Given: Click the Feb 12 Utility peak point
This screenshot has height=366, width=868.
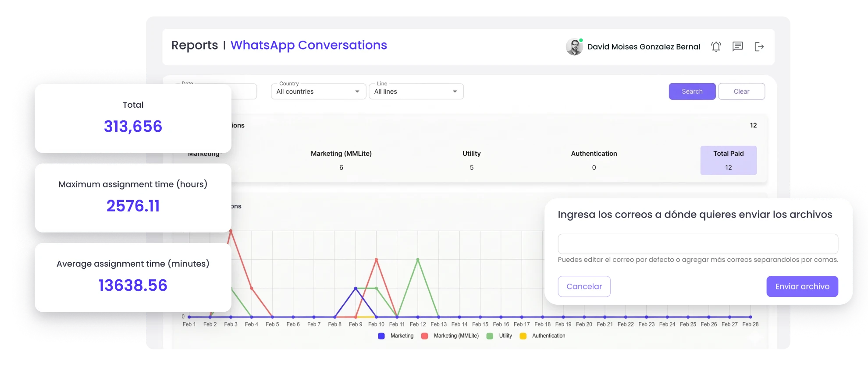Looking at the screenshot, I should coord(418,260).
